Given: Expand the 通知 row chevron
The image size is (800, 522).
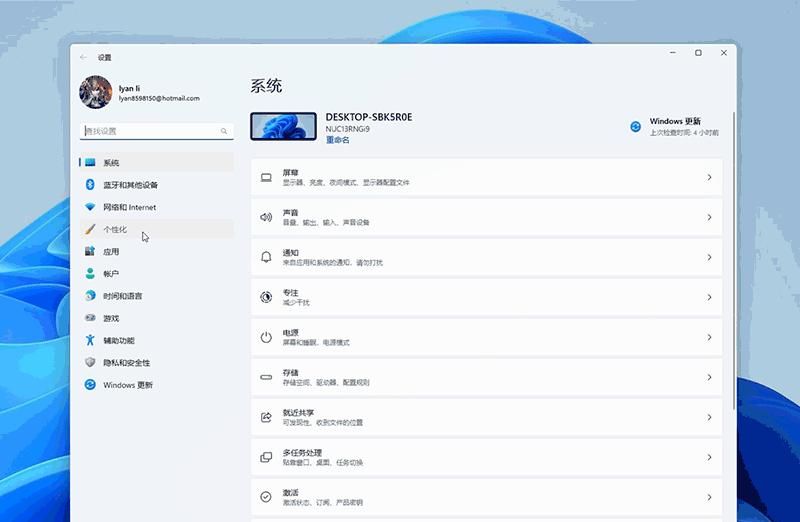Looking at the screenshot, I should (x=709, y=257).
